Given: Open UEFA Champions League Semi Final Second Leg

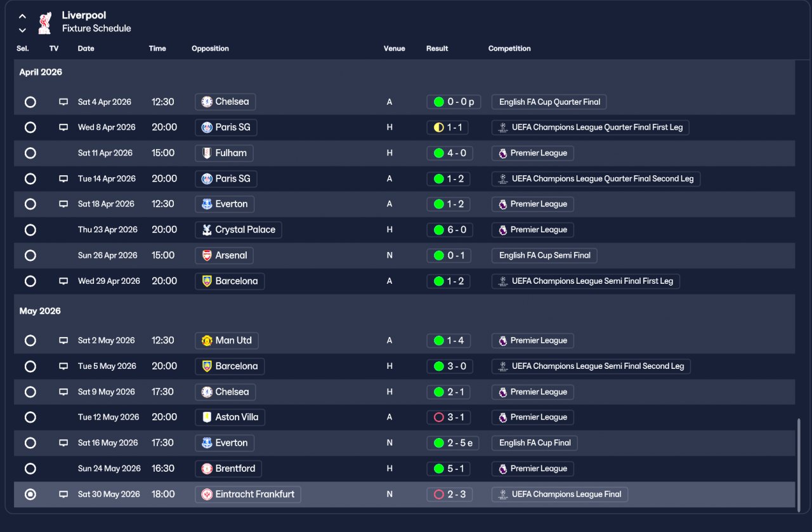Looking at the screenshot, I should (591, 366).
